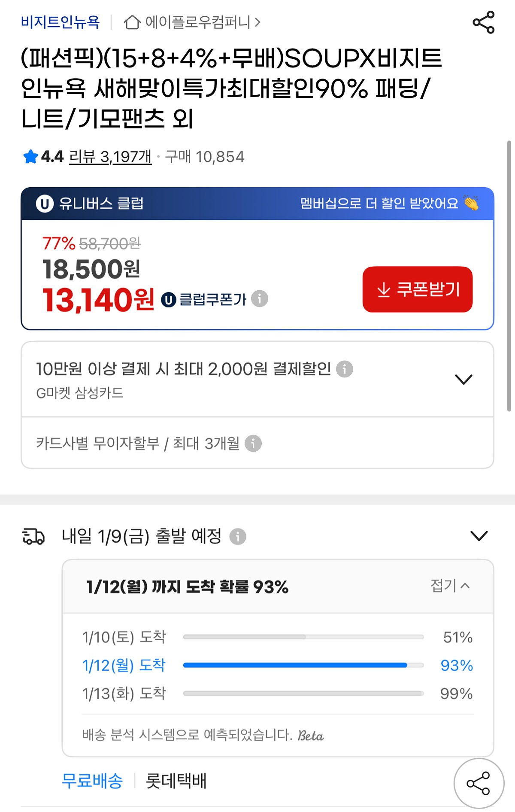Screen dimensions: 515x812
Task: Tap the 카드사별 무이자할부 row
Action: pyautogui.click(x=138, y=443)
